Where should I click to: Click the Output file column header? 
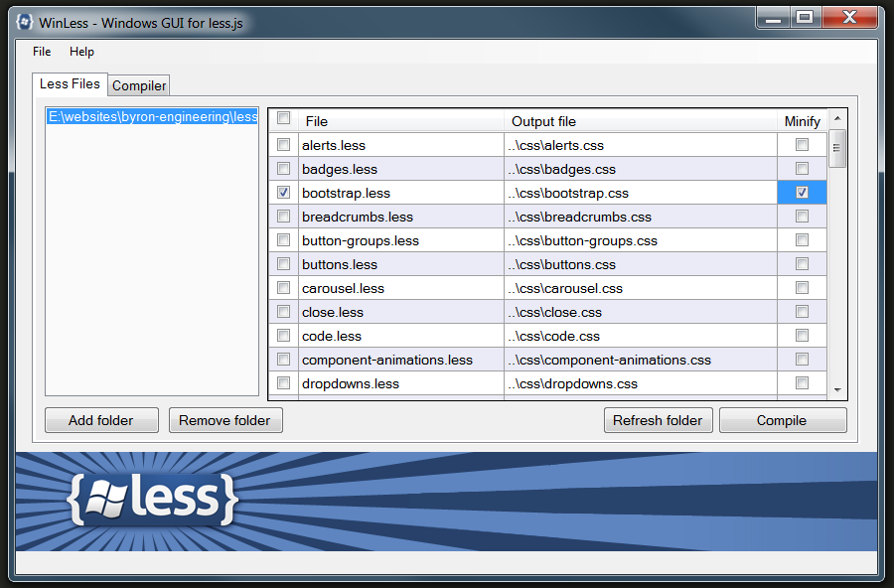tap(641, 121)
